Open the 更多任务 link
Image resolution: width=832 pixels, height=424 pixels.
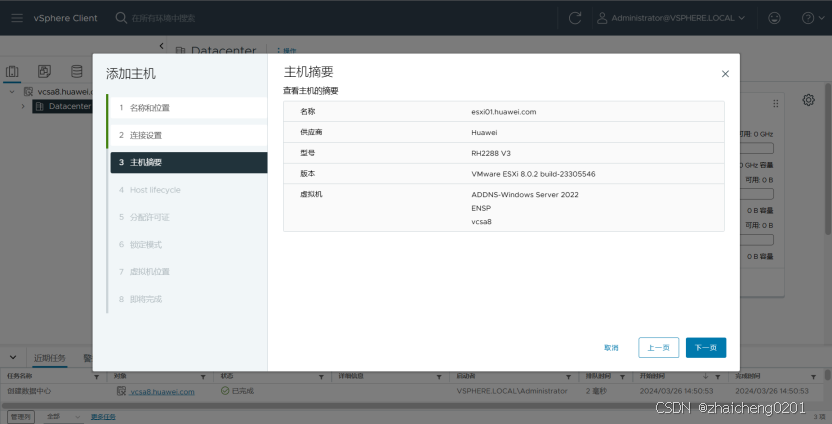pos(103,417)
